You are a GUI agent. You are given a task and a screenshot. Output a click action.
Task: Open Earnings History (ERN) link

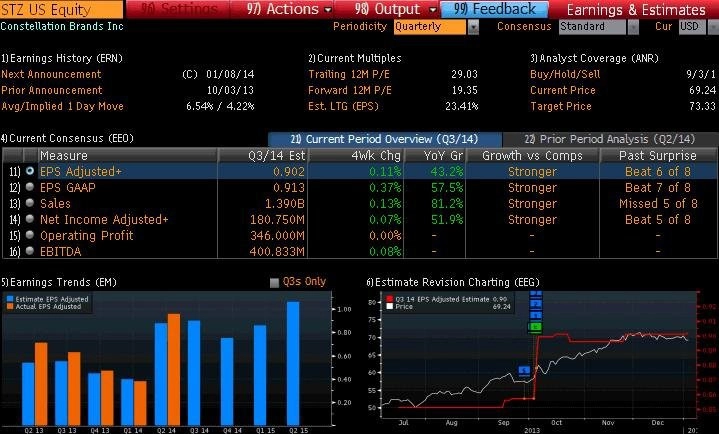point(62,58)
